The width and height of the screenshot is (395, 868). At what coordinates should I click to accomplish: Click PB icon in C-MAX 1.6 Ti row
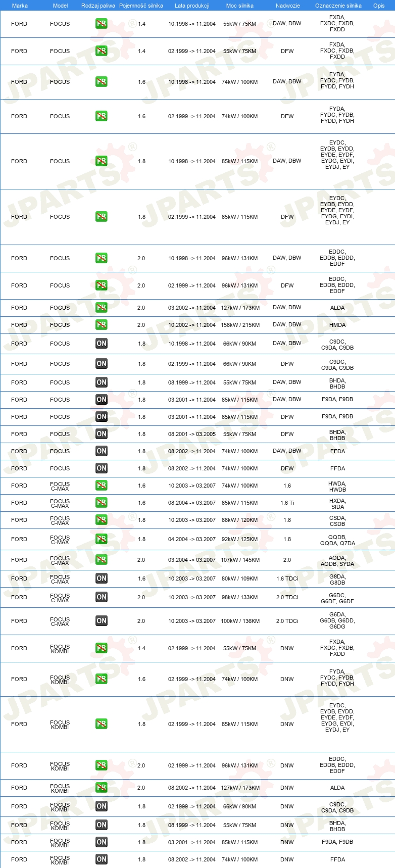click(102, 503)
